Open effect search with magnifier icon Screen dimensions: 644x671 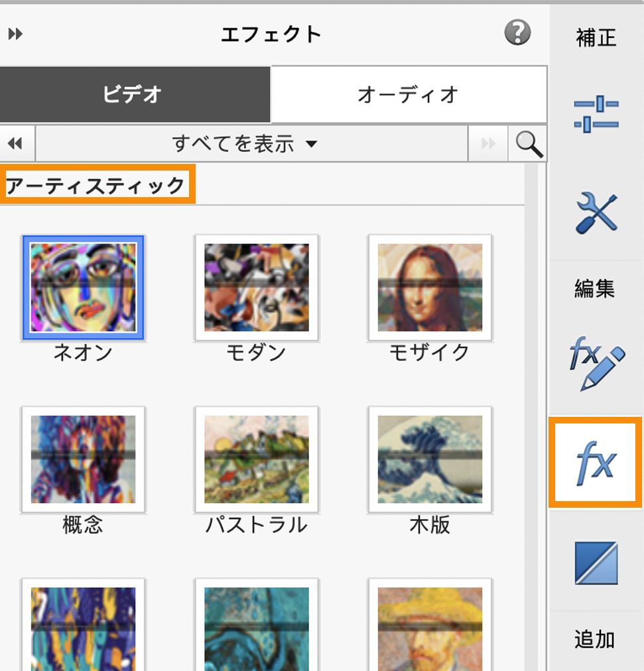click(x=529, y=144)
